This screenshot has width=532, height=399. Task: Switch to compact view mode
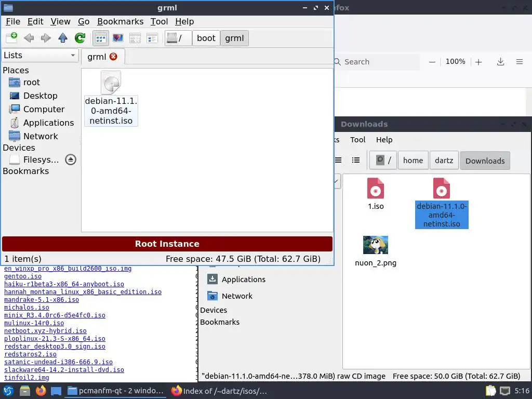click(x=135, y=38)
